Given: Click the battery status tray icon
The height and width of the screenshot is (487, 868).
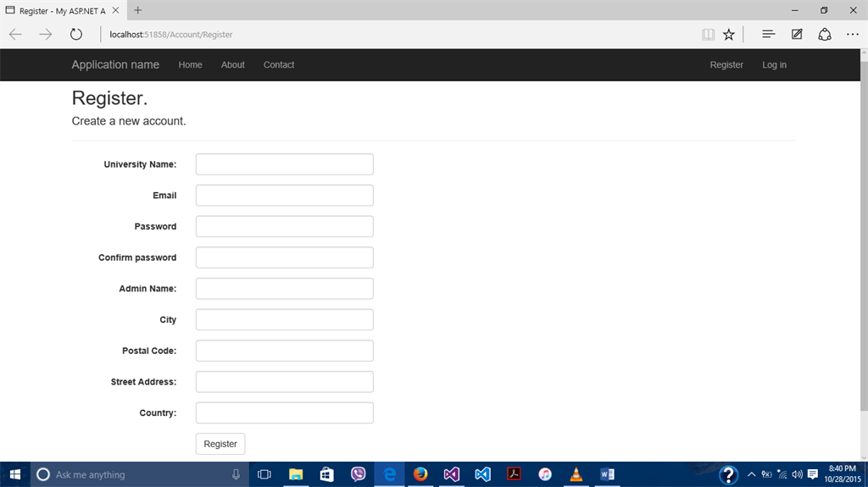Looking at the screenshot, I should pos(766,474).
